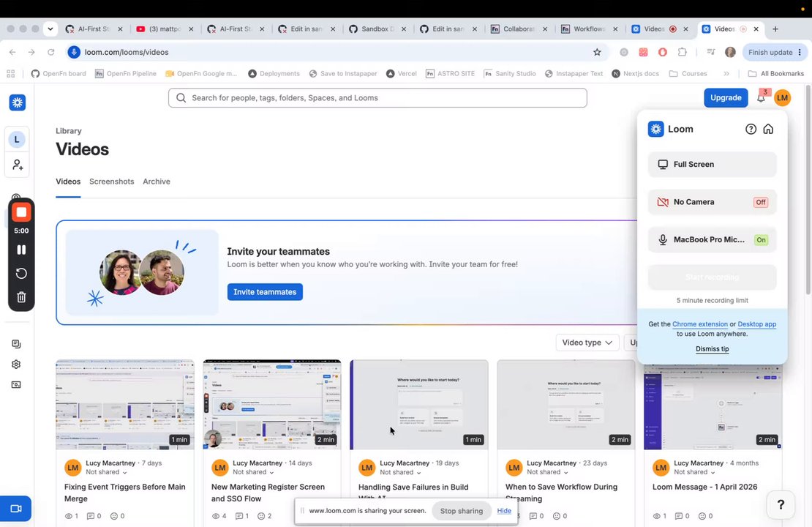Click the help question mark in Loom popup

(x=751, y=129)
